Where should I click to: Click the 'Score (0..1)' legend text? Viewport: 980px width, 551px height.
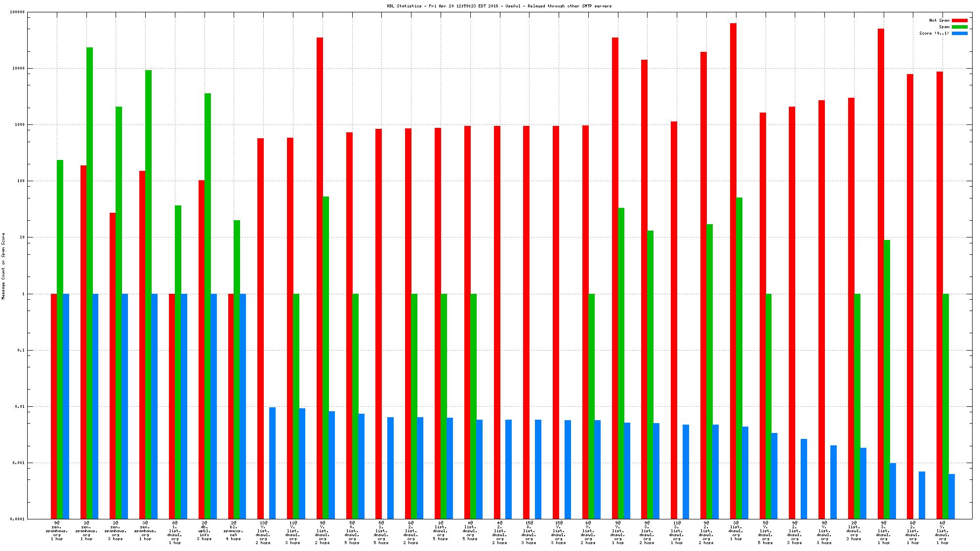(x=934, y=33)
